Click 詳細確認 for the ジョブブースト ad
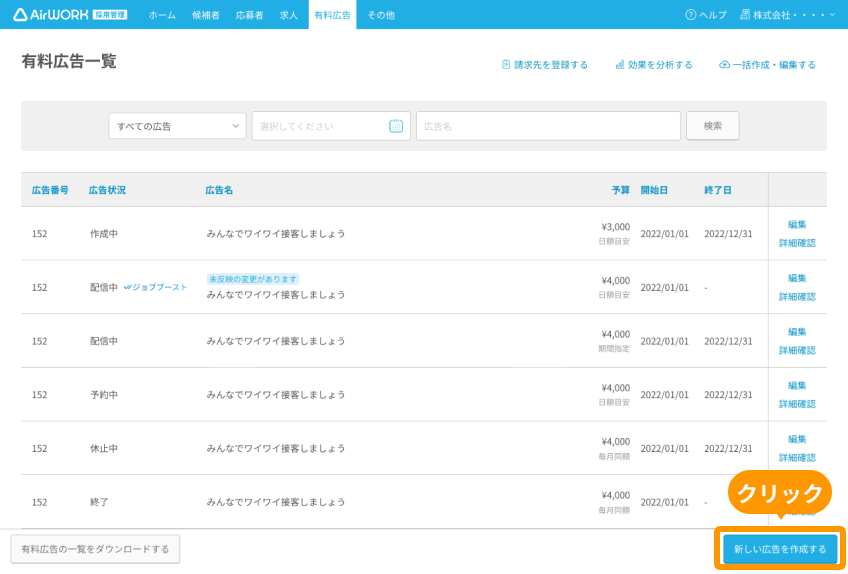 (x=797, y=296)
